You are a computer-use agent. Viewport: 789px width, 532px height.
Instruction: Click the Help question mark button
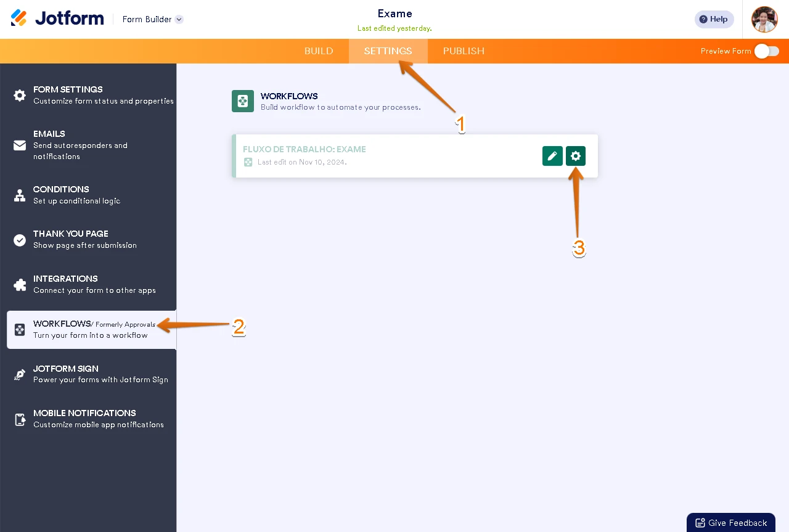tap(714, 19)
